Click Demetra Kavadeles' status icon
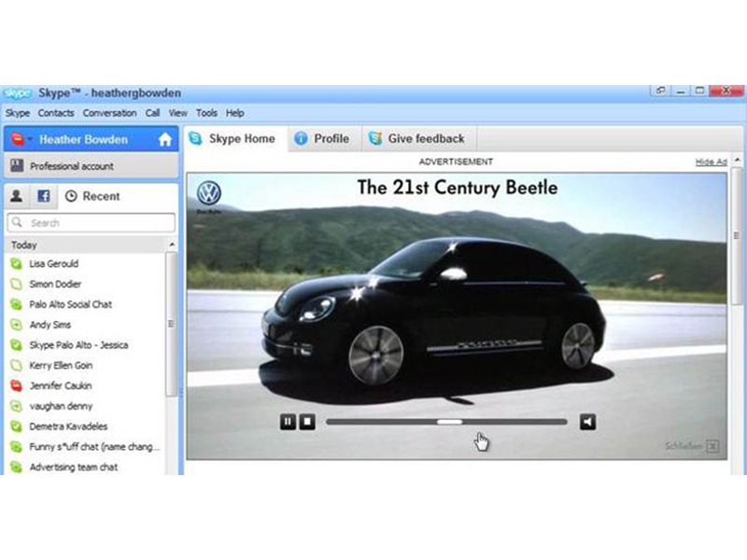 (16, 427)
